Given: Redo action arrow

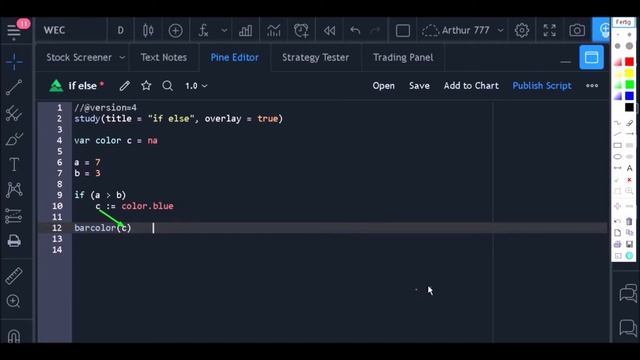Looking at the screenshot, I should [x=375, y=30].
